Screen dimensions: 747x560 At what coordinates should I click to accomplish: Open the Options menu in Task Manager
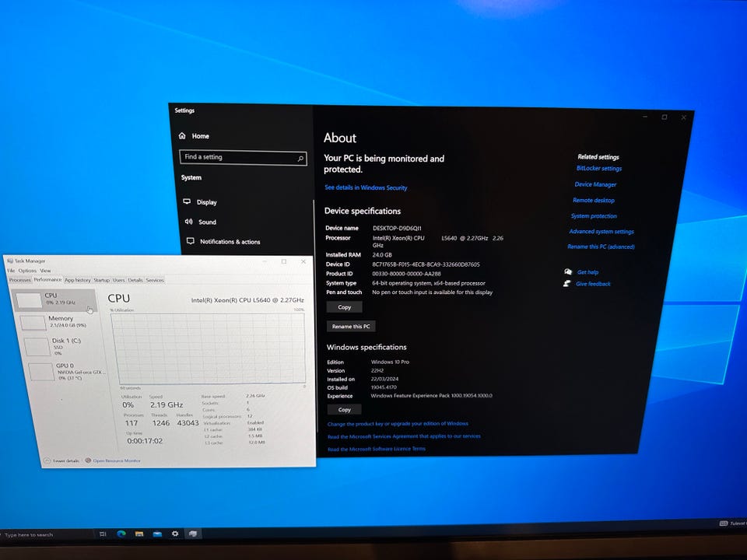[x=27, y=271]
